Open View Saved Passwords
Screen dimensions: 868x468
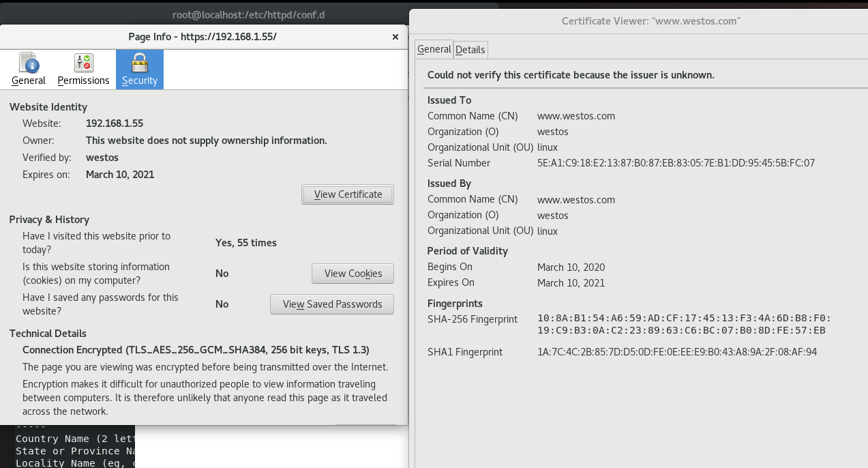pos(332,304)
